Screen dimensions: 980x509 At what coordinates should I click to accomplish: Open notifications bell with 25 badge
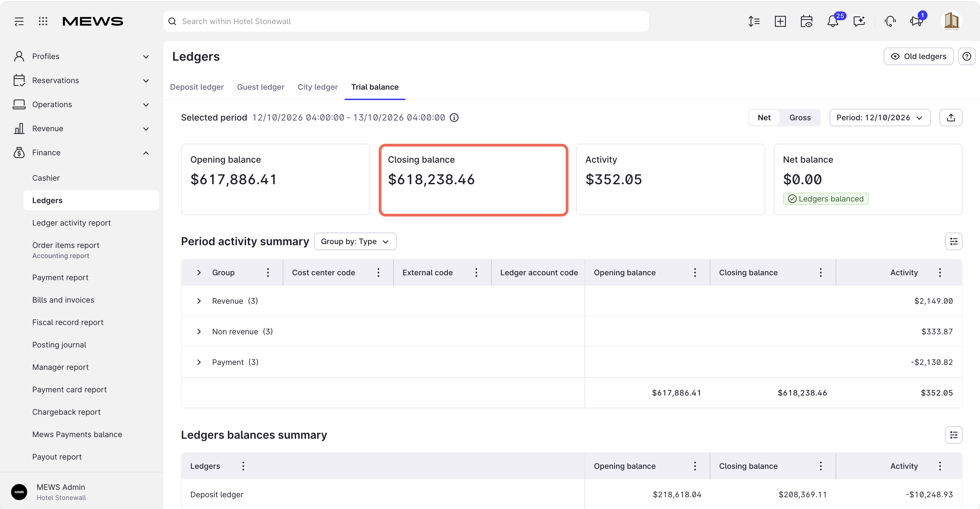coord(833,21)
